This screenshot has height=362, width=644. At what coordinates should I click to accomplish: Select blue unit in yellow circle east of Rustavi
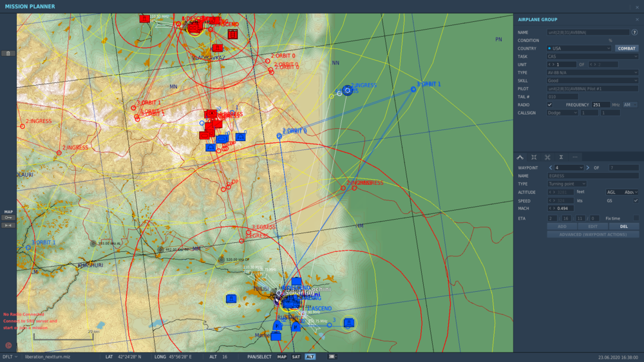(x=348, y=323)
